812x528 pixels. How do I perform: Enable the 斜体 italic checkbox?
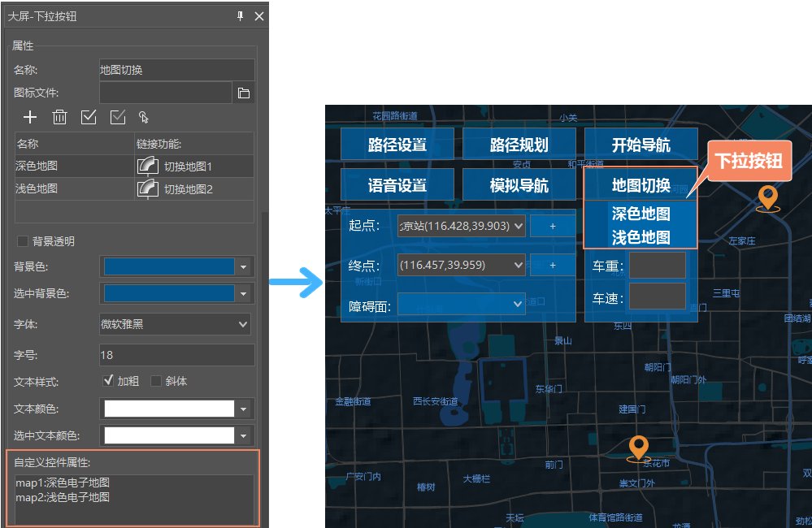pos(156,381)
